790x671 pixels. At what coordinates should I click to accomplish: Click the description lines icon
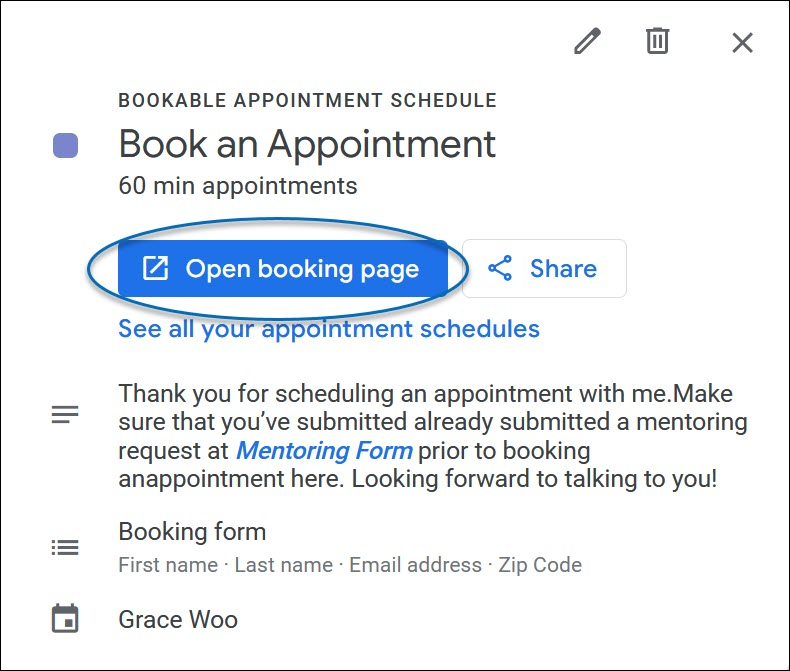[65, 415]
